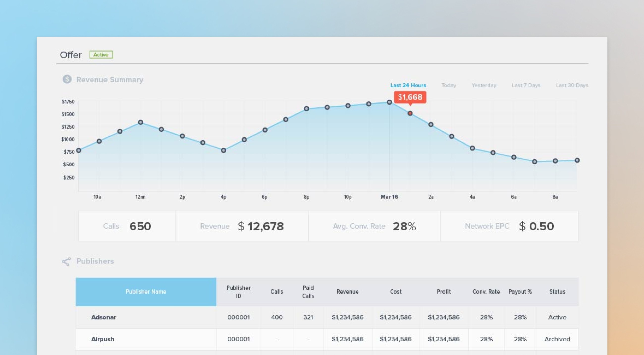This screenshot has height=355, width=644.
Task: Click the data point above 4a
Action: tap(472, 148)
